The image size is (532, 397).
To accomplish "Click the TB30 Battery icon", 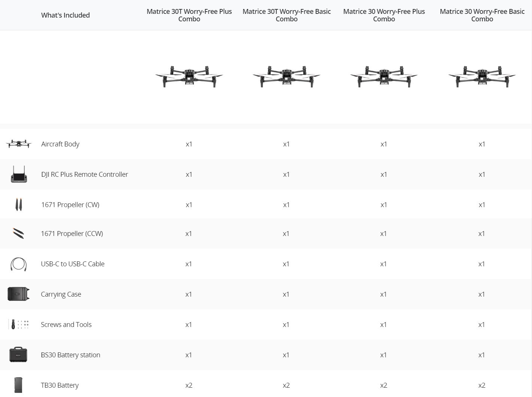I will point(18,385).
